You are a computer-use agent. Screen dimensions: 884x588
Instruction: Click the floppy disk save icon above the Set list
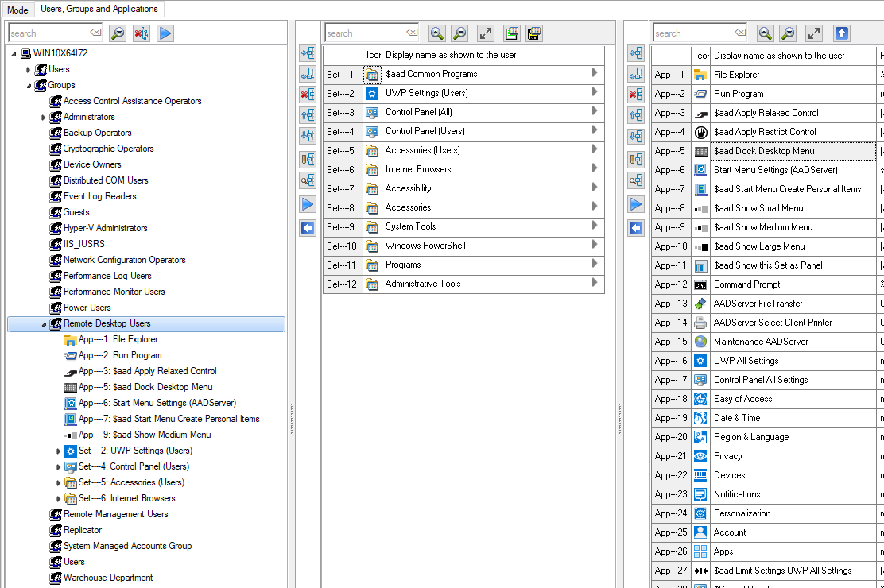[x=534, y=33]
